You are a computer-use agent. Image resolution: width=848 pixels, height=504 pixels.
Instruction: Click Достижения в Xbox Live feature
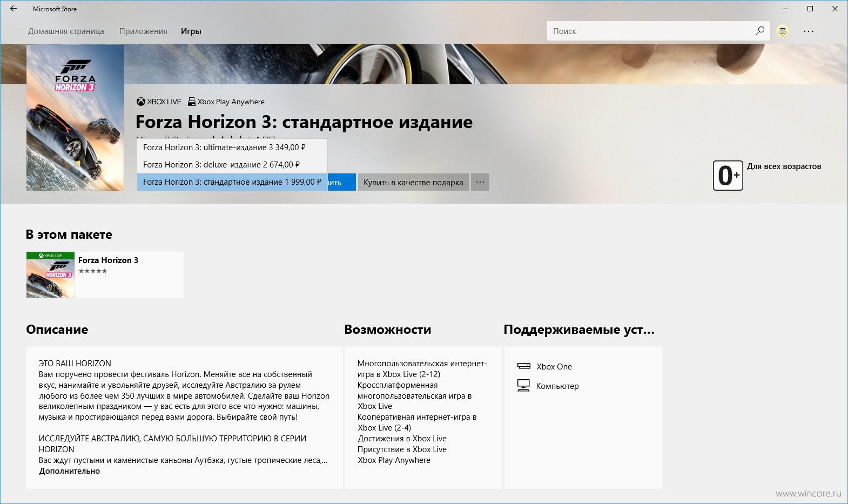pyautogui.click(x=402, y=439)
